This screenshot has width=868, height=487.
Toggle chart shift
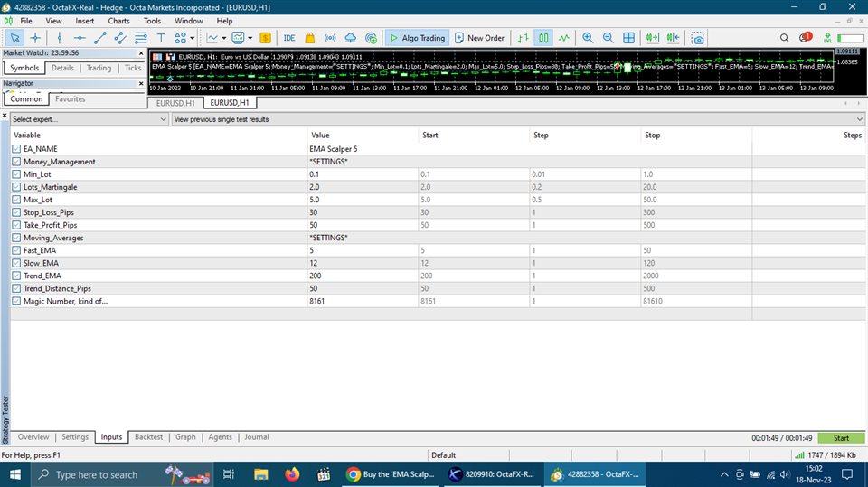[673, 38]
